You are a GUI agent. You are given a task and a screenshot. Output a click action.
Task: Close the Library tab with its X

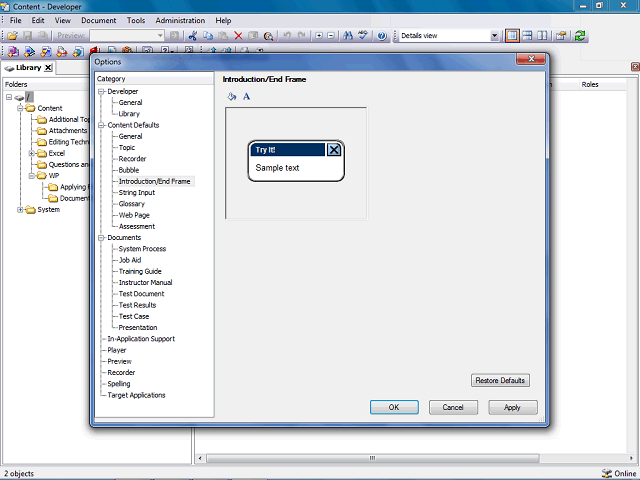(48, 68)
